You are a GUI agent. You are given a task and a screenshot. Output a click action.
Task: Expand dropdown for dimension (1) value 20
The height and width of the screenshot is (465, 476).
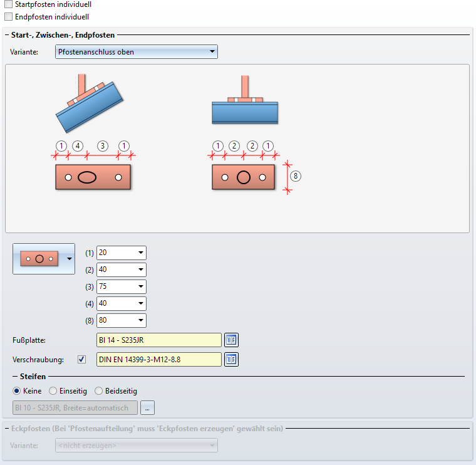pos(140,253)
